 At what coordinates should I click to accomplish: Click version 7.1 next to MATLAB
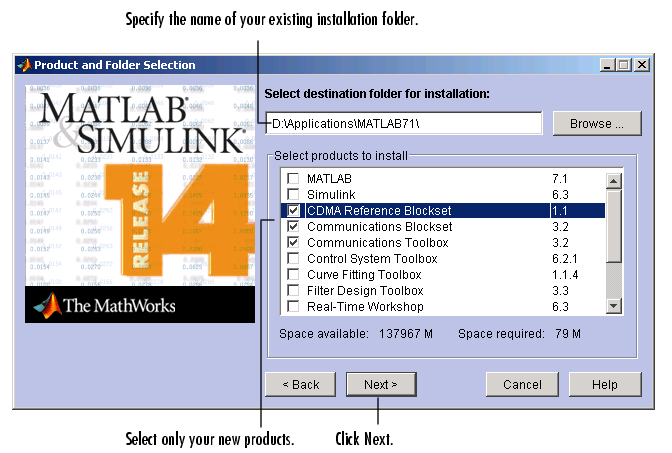[560, 178]
